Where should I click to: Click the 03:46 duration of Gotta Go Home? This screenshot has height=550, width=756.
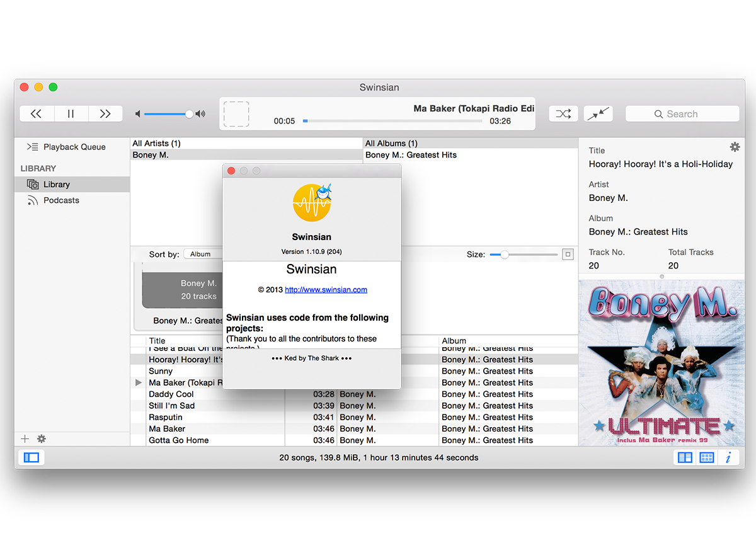pyautogui.click(x=324, y=440)
